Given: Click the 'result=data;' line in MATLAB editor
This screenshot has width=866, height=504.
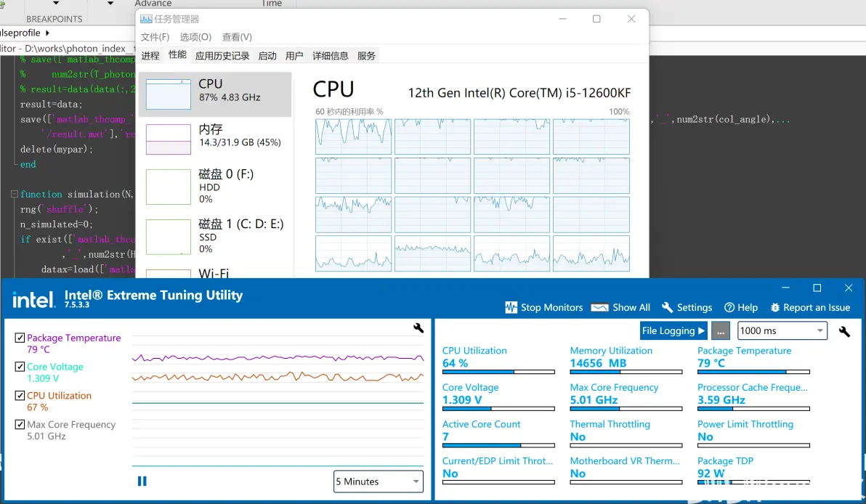Looking at the screenshot, I should 52,105.
